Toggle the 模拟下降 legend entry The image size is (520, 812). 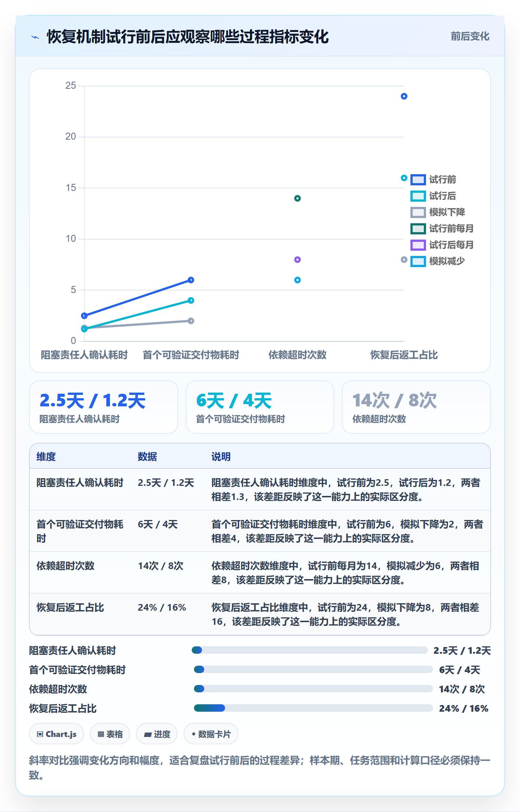coord(438,212)
